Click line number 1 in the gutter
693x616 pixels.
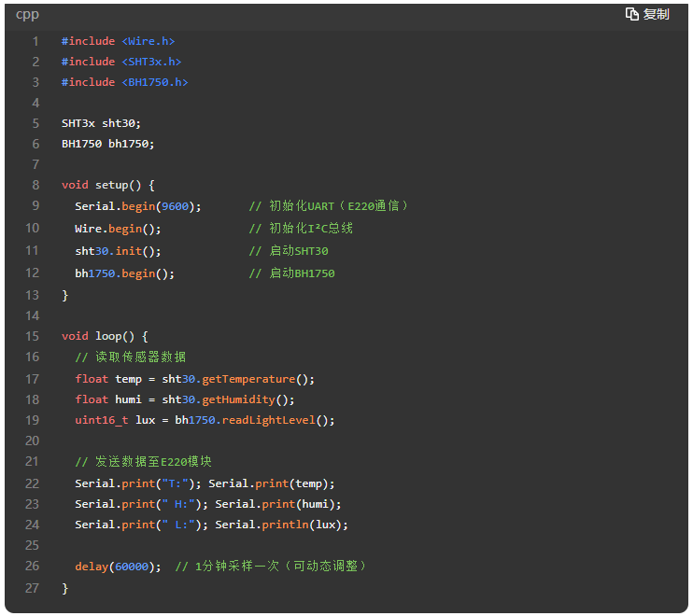click(x=35, y=41)
